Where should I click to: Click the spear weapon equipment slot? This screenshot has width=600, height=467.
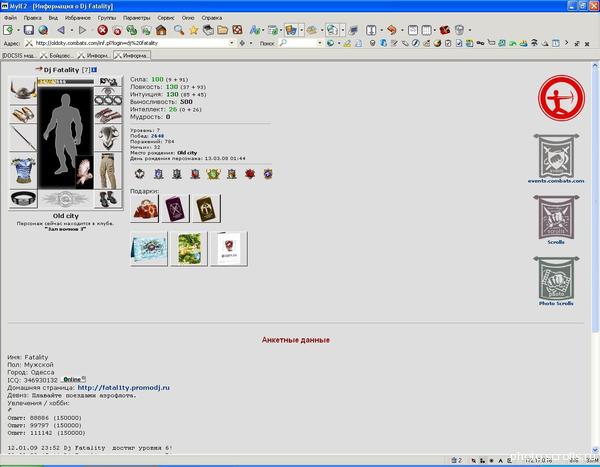23,138
